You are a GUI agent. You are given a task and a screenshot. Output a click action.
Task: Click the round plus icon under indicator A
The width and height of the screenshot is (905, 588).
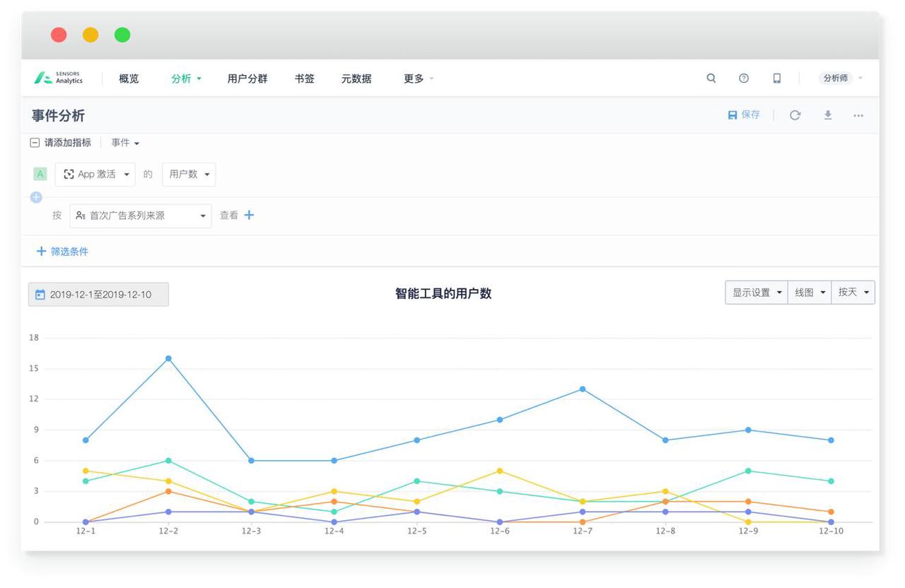[36, 197]
